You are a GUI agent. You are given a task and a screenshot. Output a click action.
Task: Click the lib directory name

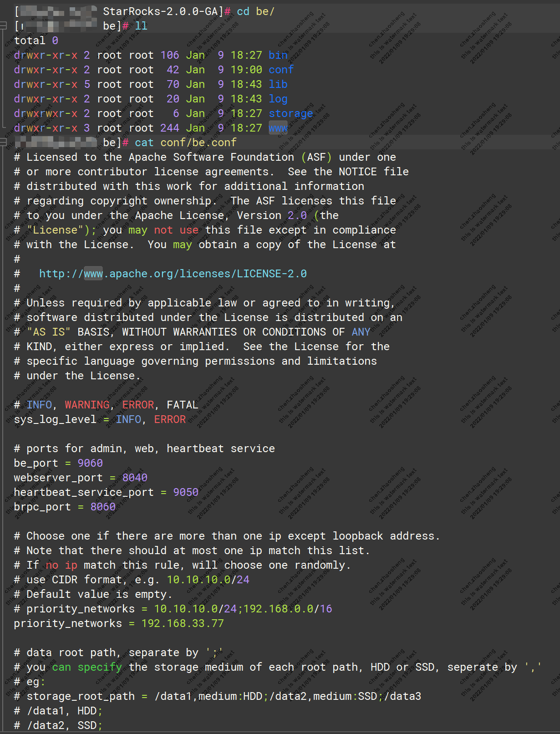(x=278, y=84)
